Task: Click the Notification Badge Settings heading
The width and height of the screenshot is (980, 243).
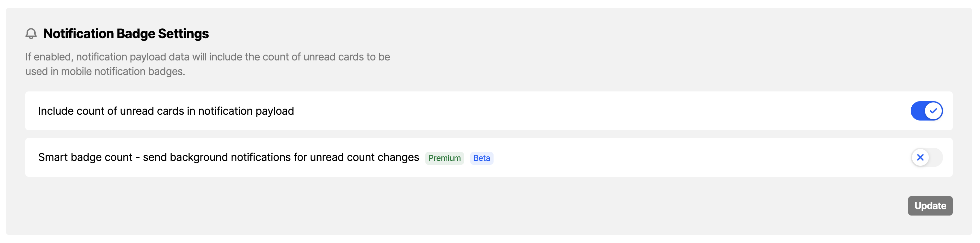Action: (x=126, y=34)
